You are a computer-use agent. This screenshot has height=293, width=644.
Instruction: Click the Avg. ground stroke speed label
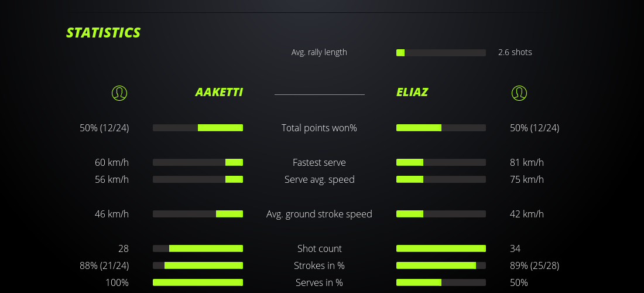(319, 214)
